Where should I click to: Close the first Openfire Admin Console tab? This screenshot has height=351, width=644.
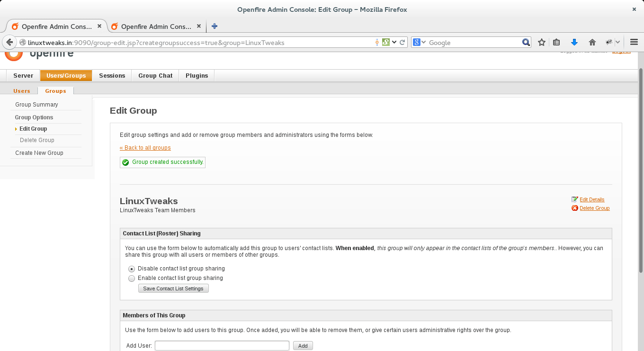click(99, 27)
